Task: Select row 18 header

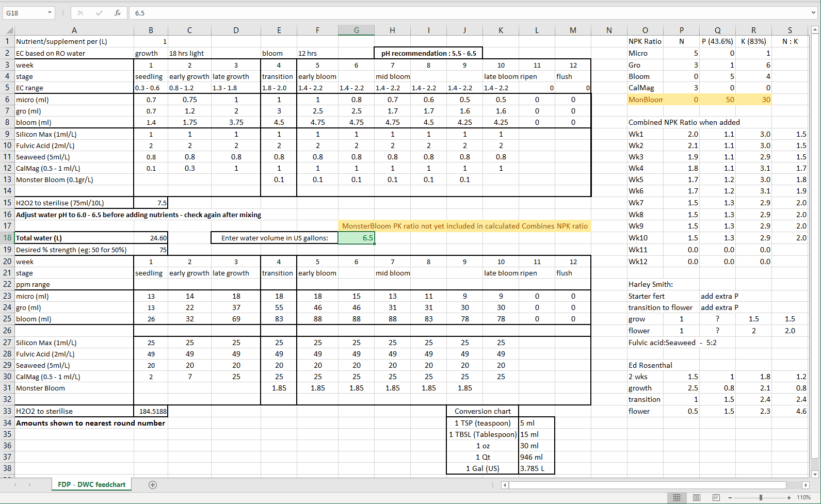Action: (7, 238)
